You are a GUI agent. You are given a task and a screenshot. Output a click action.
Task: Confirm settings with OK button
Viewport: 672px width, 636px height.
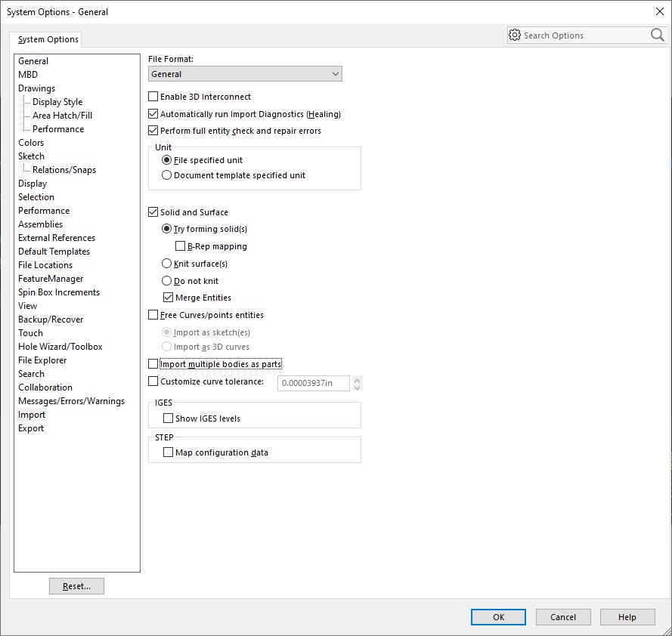(x=498, y=617)
